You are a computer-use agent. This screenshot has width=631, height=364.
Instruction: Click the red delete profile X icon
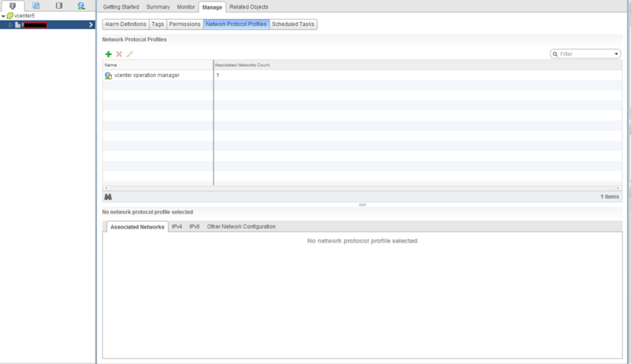point(119,54)
